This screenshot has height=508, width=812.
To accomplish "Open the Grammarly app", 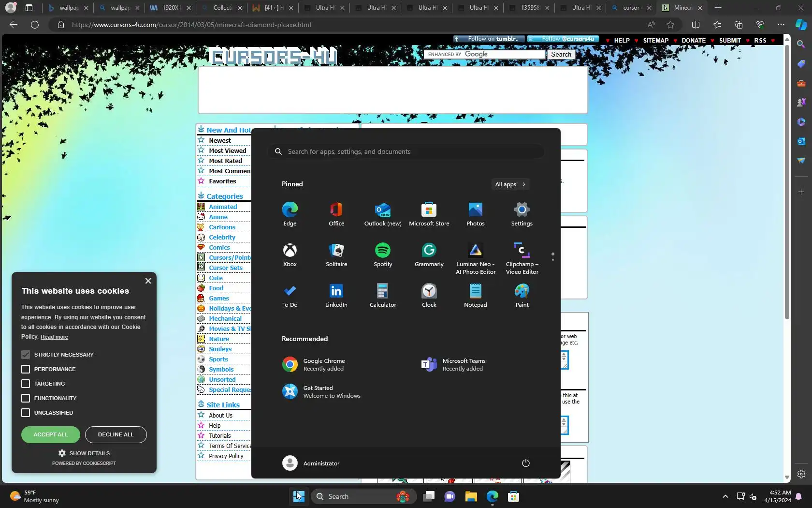I will [429, 254].
